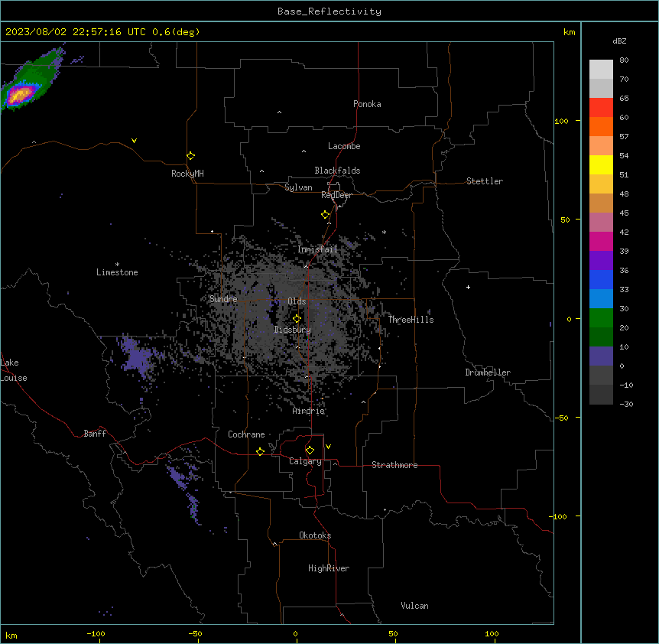Click the yellow diamond marker above RockyMH
The height and width of the screenshot is (644, 659).
190,156
